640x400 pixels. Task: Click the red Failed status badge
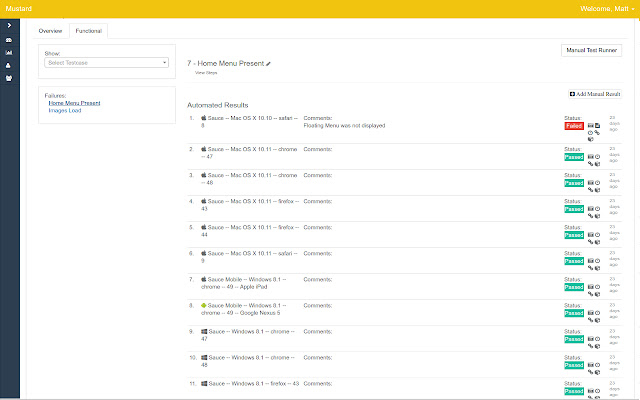point(574,126)
